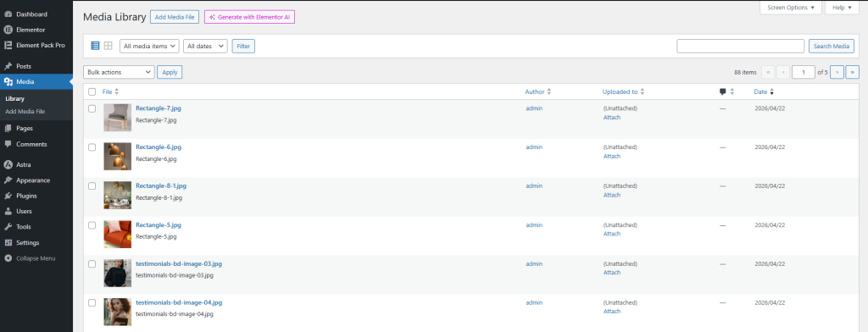
Task: Open the Users sidebar icon
Action: click(8, 212)
